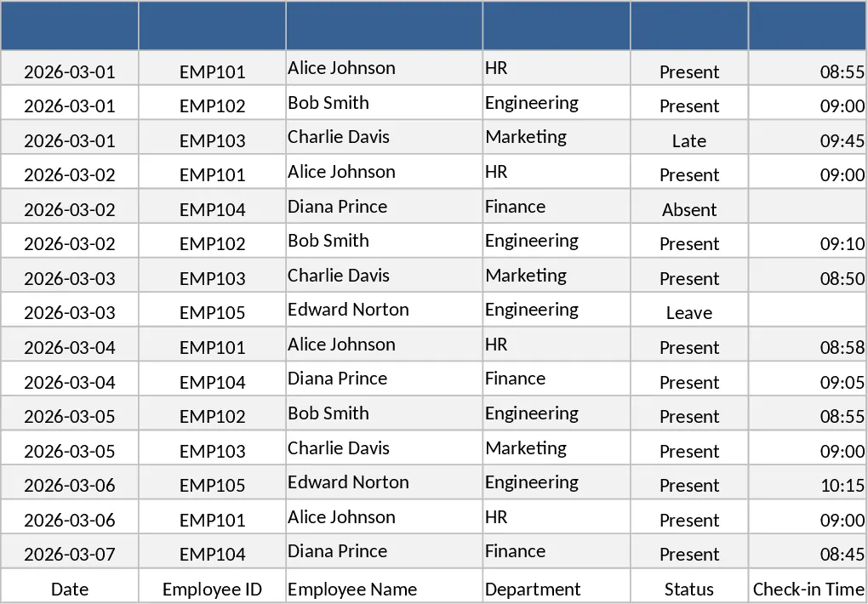Select the Department label cell

pos(557,586)
